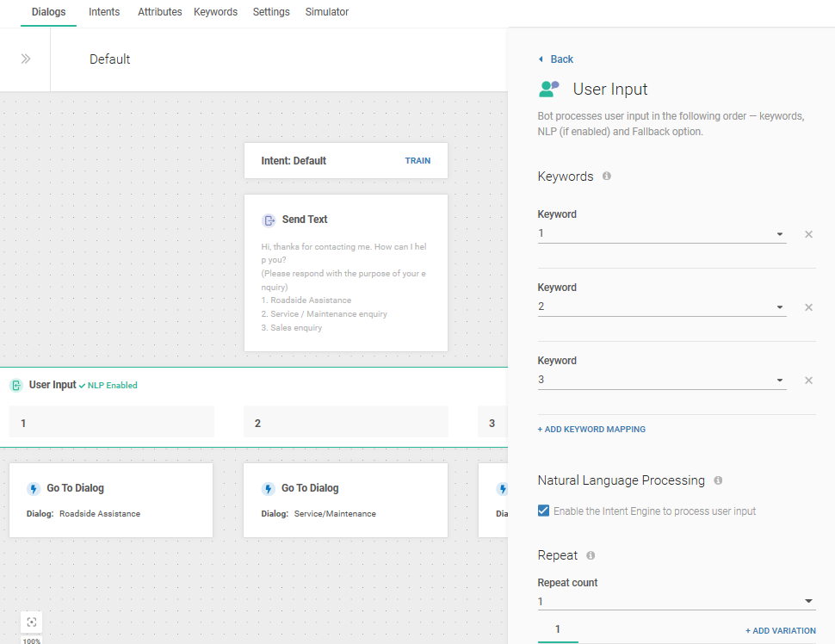Screen dimensions: 835x644
Task: Click the Repeat info icon
Action: [591, 555]
